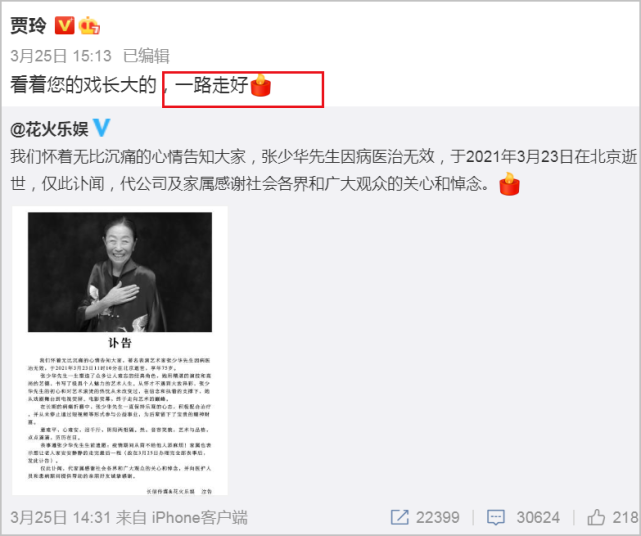
Task: Click the blue V verification badge
Action: (x=101, y=128)
